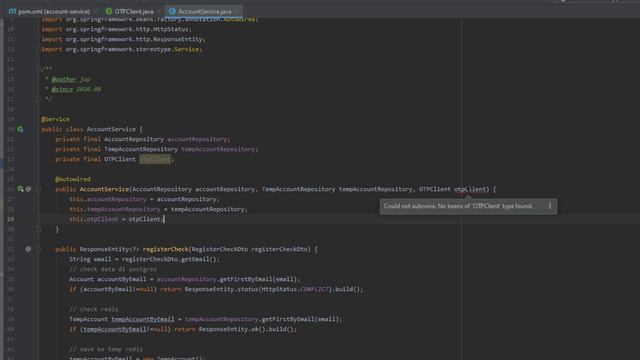
Task: Click the @author Javadoc tag
Action: (x=64, y=79)
